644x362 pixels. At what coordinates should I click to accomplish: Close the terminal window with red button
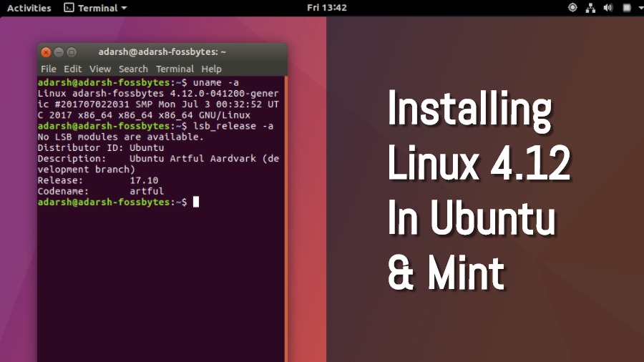coord(46,52)
